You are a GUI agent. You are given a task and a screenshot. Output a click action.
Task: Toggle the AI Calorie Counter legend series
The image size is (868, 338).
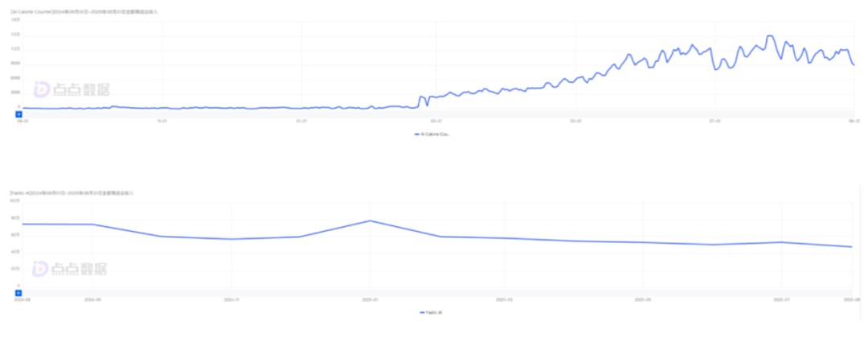(432, 134)
